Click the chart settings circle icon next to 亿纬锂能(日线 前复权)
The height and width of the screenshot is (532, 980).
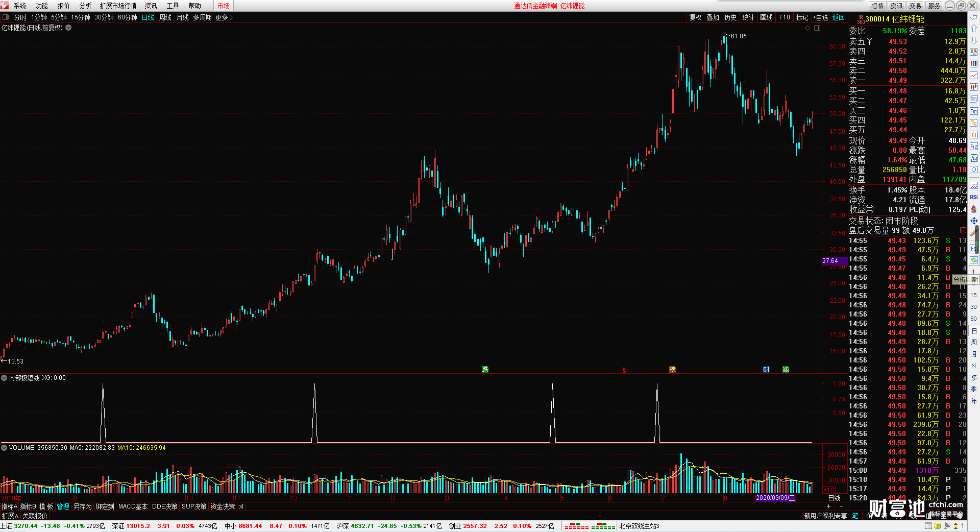68,28
